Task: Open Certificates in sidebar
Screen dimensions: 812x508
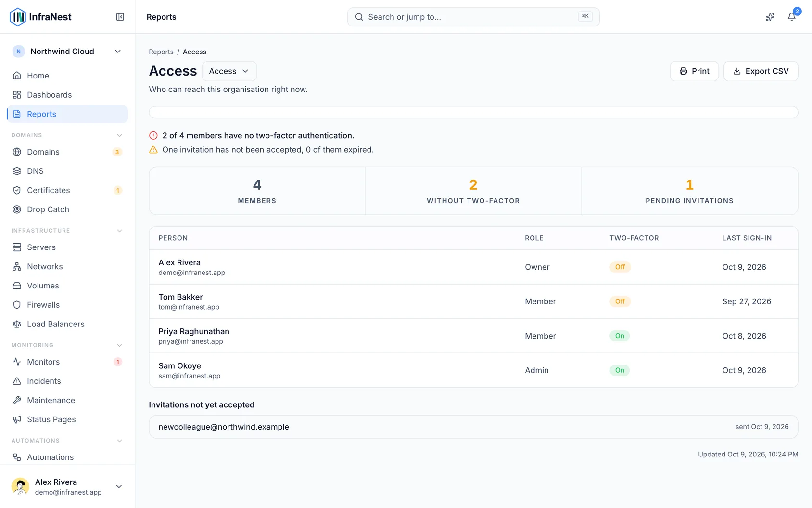Action: (x=67, y=190)
